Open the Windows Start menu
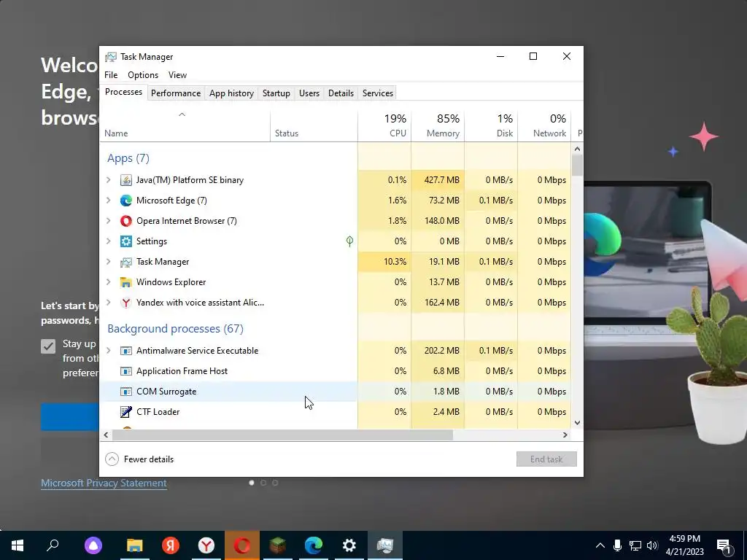Image resolution: width=747 pixels, height=560 pixels. tap(18, 545)
